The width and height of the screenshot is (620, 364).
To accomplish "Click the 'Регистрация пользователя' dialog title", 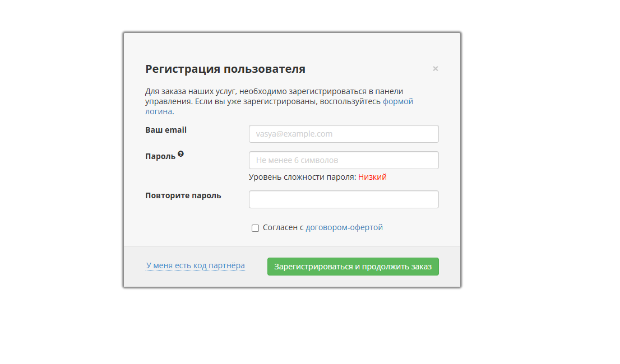I will pos(225,69).
